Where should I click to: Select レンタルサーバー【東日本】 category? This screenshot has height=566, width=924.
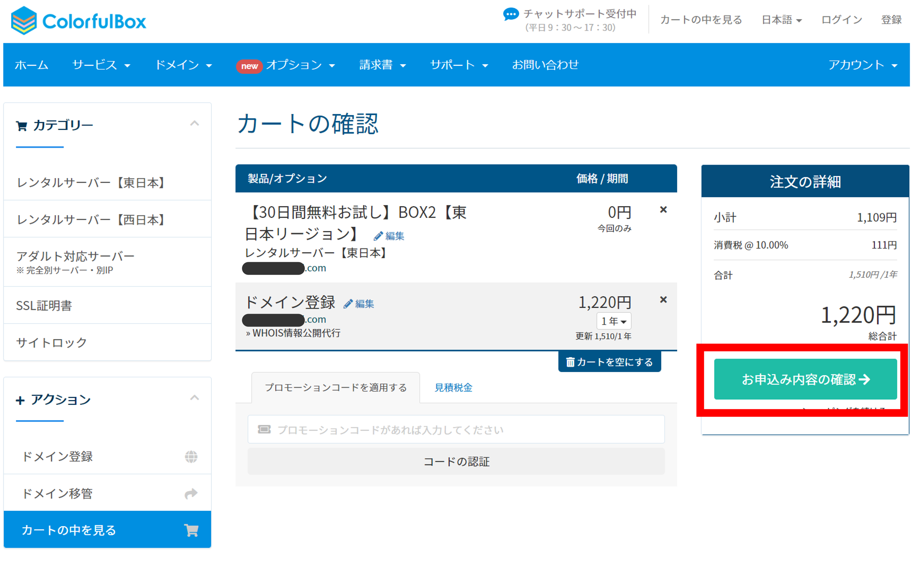click(x=107, y=183)
